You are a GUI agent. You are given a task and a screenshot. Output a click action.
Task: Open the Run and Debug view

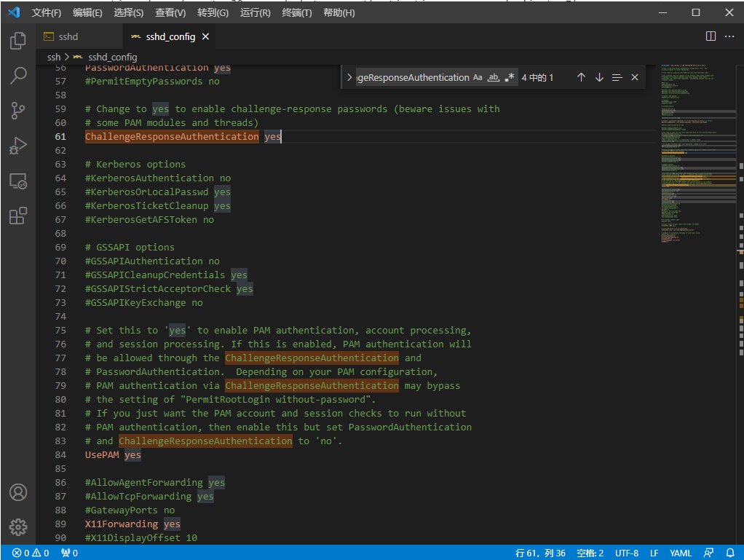[x=18, y=146]
